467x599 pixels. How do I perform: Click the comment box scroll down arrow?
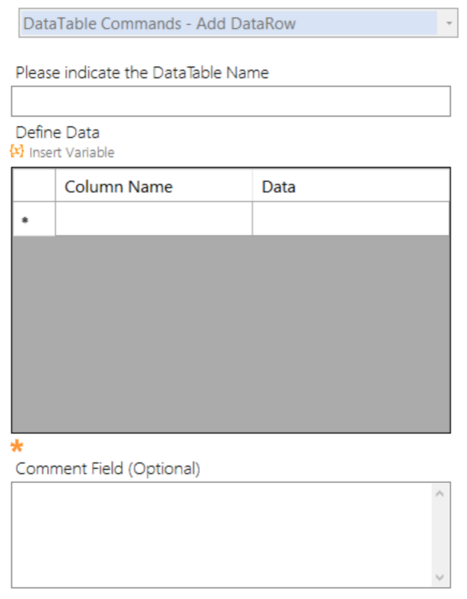tap(440, 577)
